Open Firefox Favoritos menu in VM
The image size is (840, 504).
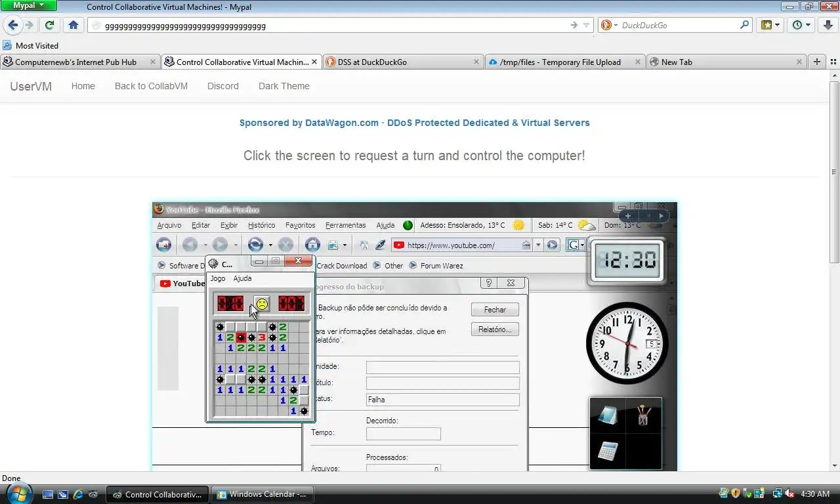(x=301, y=225)
